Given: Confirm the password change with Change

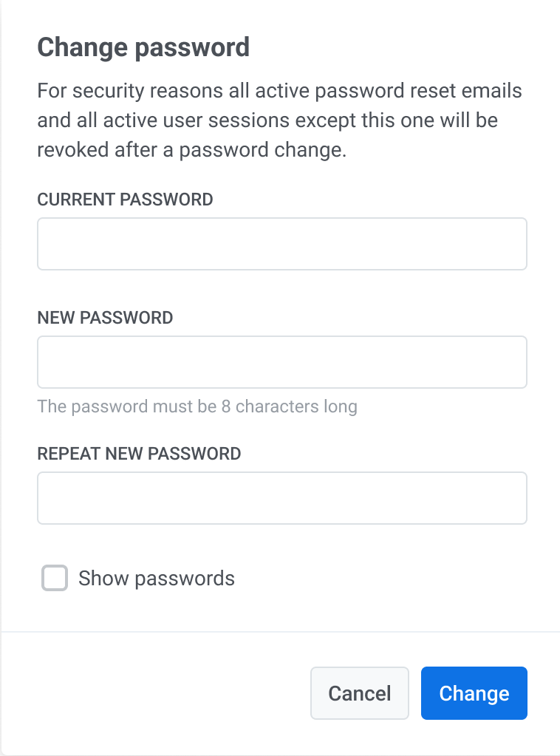Looking at the screenshot, I should click(x=474, y=693).
